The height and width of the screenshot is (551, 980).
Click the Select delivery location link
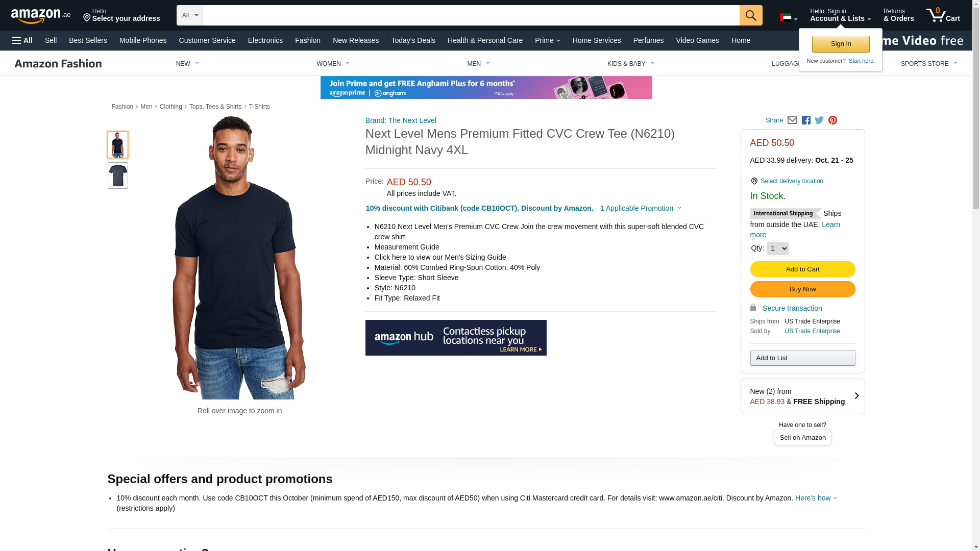click(x=792, y=181)
